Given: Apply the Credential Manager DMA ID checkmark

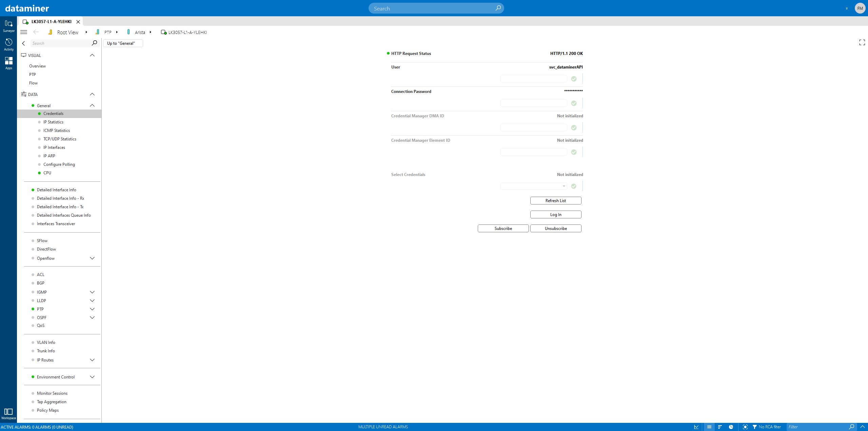Looking at the screenshot, I should (574, 128).
